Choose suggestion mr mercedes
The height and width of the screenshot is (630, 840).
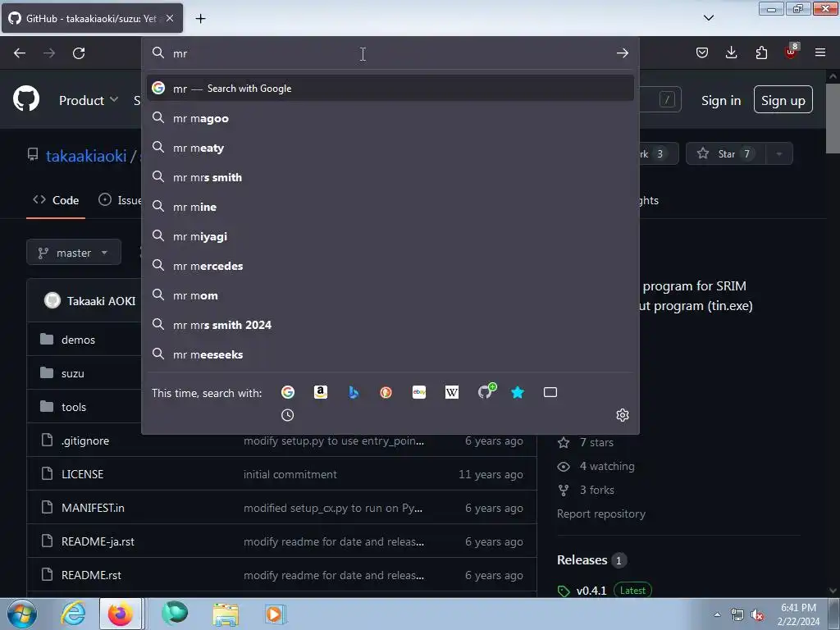pyautogui.click(x=390, y=265)
